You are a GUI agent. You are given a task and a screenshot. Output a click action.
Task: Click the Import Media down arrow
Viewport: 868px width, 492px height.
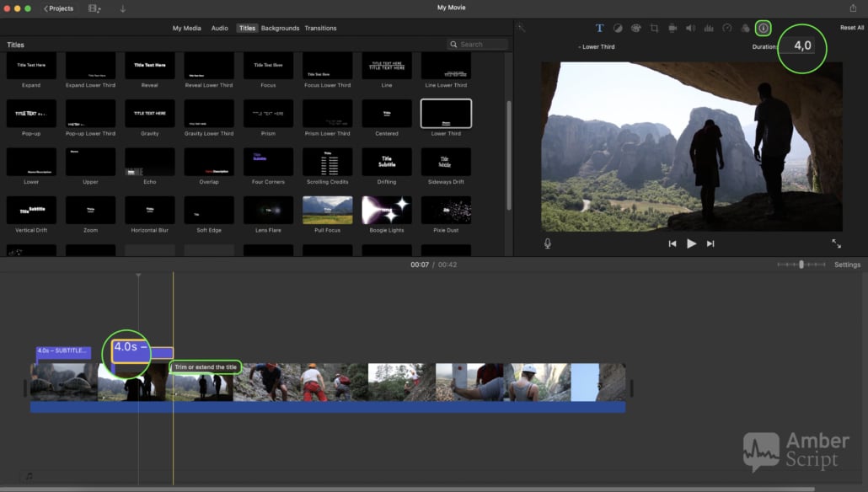point(123,8)
